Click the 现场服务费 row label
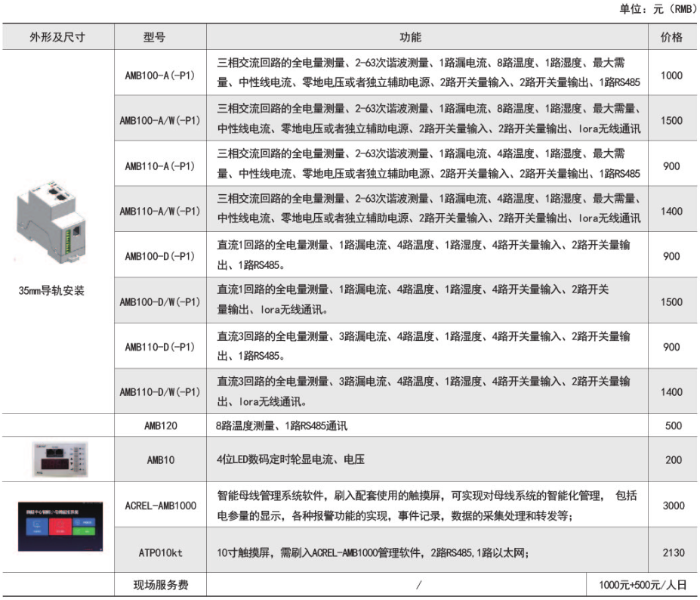The width and height of the screenshot is (700, 600). (160, 585)
